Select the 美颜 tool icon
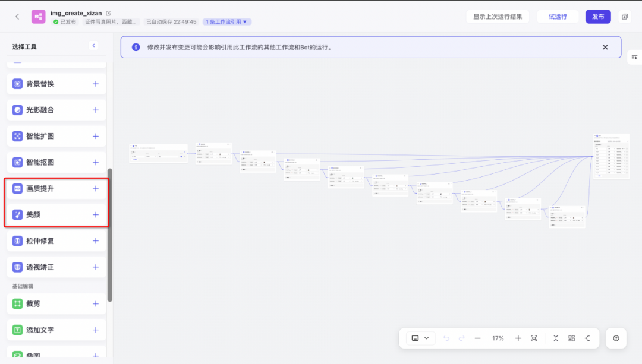 click(17, 215)
